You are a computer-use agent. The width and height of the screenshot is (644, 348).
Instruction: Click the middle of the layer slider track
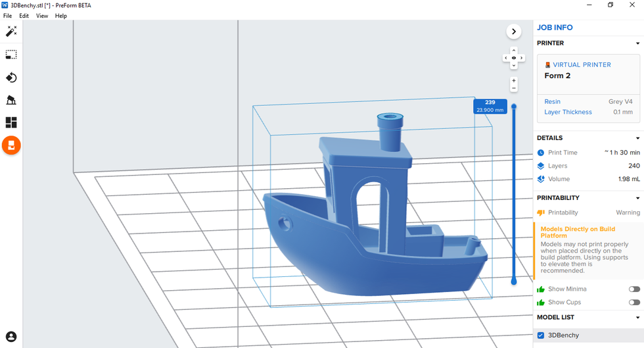(514, 194)
